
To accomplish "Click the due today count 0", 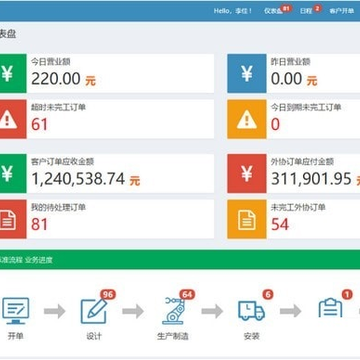I will click(x=275, y=125).
